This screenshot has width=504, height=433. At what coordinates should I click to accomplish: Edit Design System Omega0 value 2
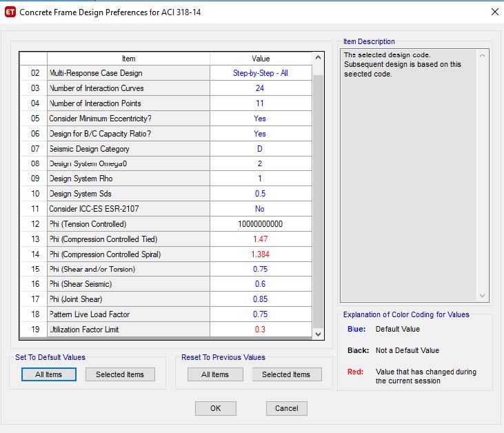pyautogui.click(x=261, y=163)
